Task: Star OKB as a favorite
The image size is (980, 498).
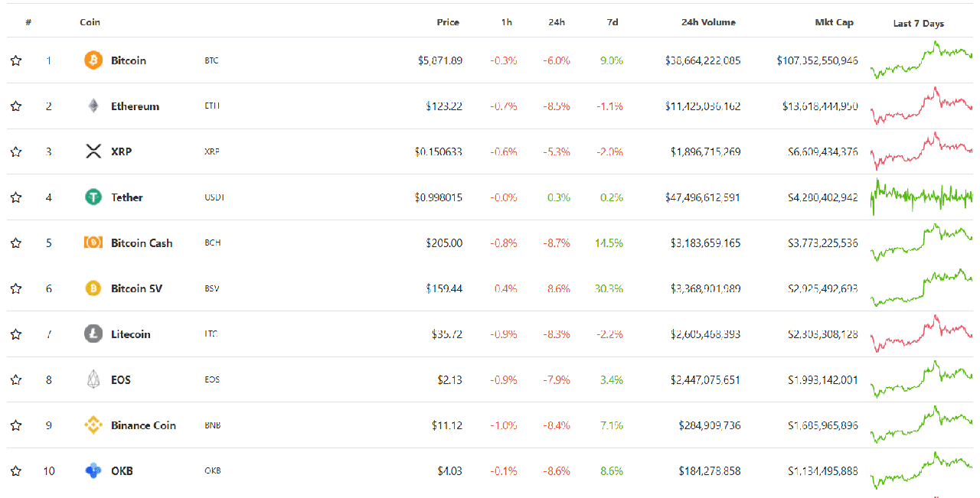Action: coord(15,471)
